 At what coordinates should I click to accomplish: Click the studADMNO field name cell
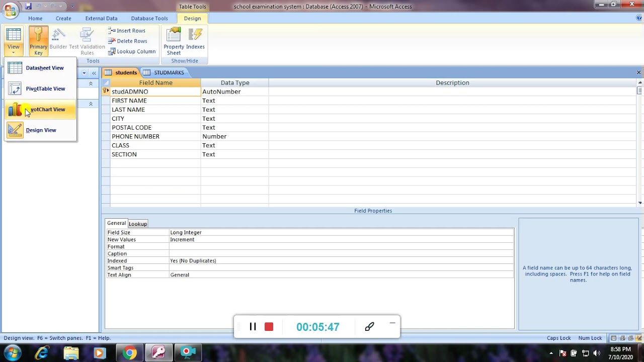pos(155,92)
